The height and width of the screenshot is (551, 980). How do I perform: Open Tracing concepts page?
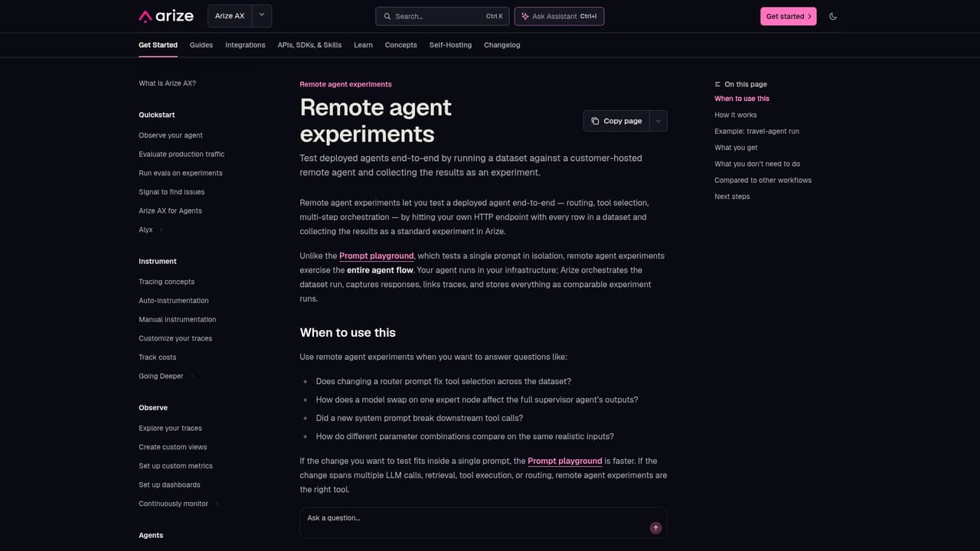click(x=166, y=282)
